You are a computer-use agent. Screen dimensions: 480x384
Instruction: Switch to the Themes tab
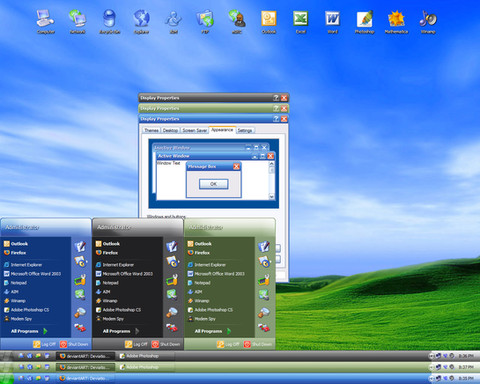151,130
